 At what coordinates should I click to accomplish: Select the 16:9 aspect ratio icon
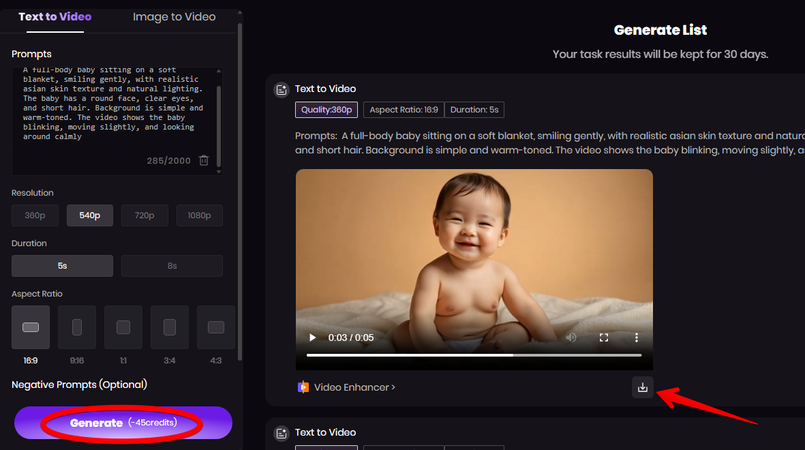[x=30, y=327]
